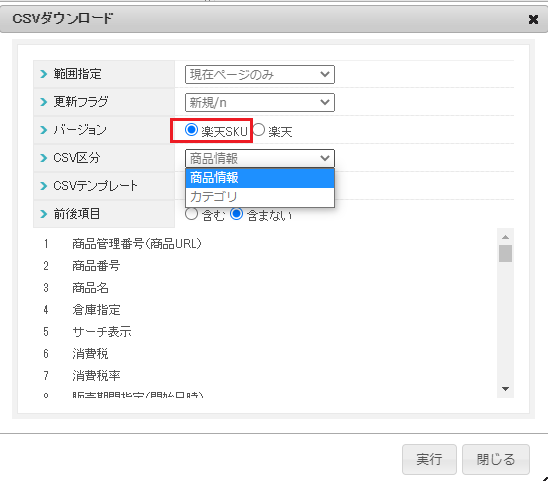Choose the 含まない radio option
The height and width of the screenshot is (481, 548).
point(236,214)
